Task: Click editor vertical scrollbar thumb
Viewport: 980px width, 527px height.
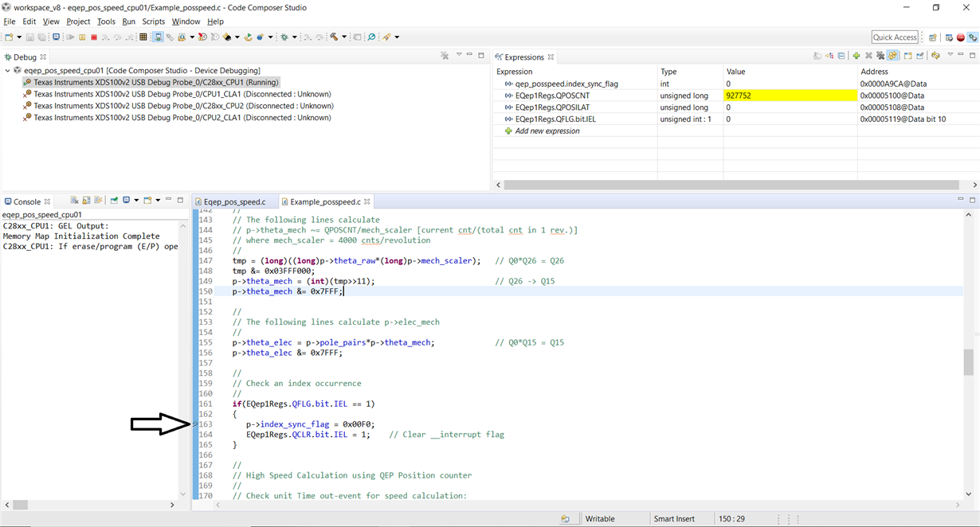Action: click(x=969, y=362)
